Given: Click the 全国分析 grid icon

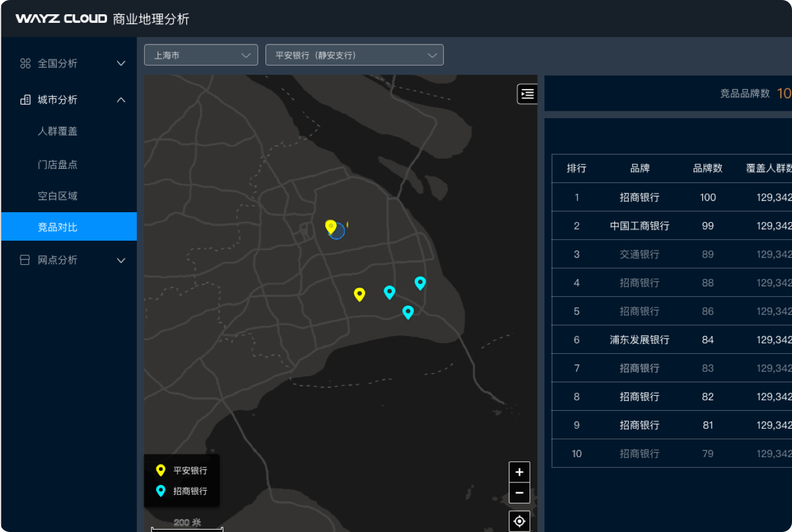Looking at the screenshot, I should (25, 63).
